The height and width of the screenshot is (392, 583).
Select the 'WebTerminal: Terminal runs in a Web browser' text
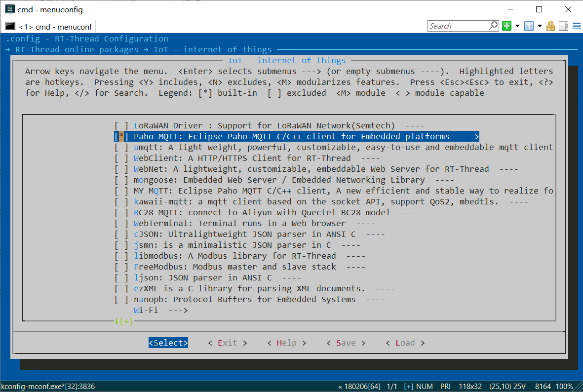(x=239, y=224)
